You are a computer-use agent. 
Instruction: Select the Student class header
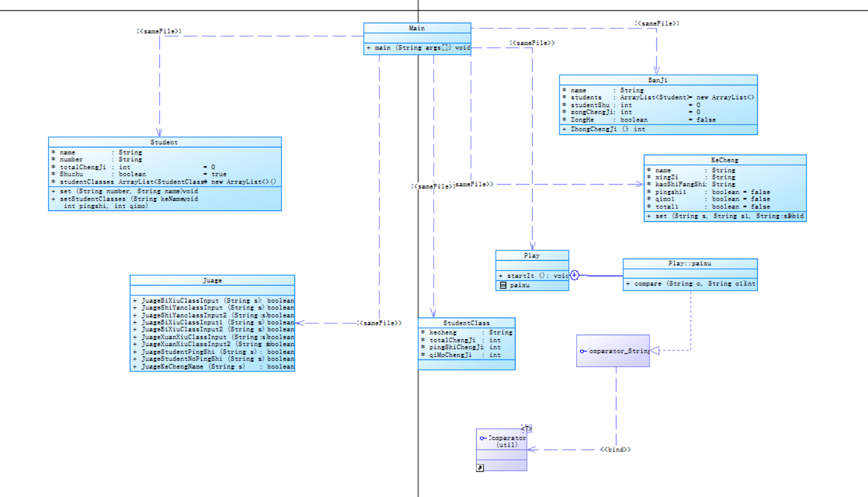165,142
